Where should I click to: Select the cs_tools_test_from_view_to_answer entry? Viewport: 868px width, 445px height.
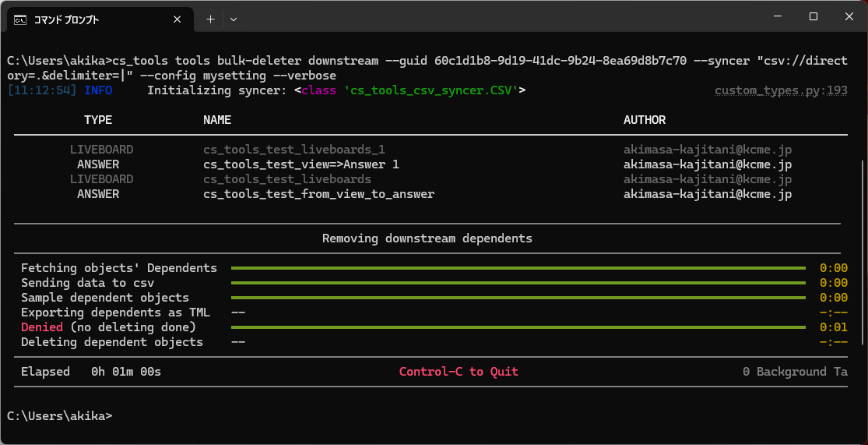coord(318,194)
